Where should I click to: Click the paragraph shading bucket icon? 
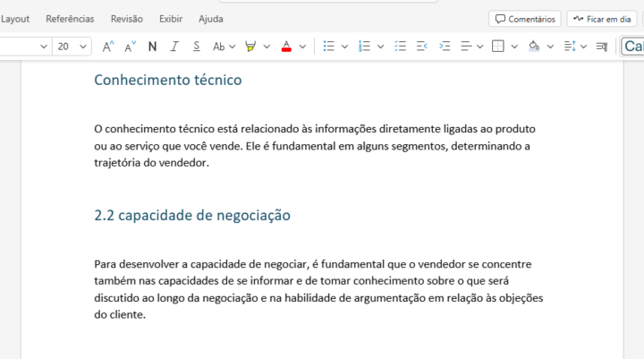pyautogui.click(x=534, y=46)
